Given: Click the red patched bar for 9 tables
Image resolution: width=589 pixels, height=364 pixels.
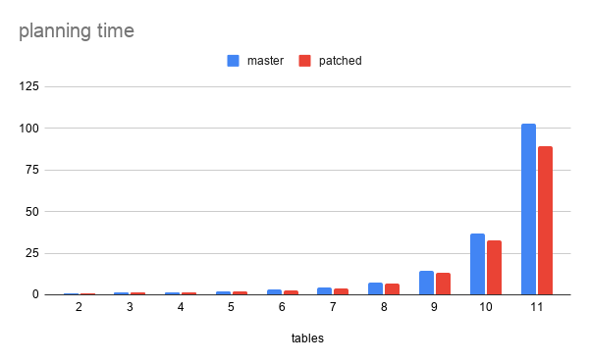Looking at the screenshot, I should pyautogui.click(x=443, y=285).
